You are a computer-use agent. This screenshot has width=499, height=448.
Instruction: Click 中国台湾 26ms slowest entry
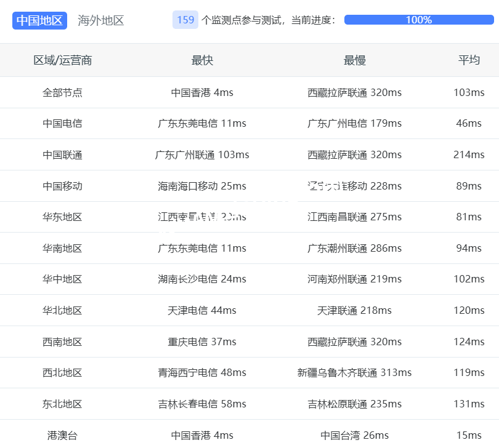pyautogui.click(x=354, y=435)
